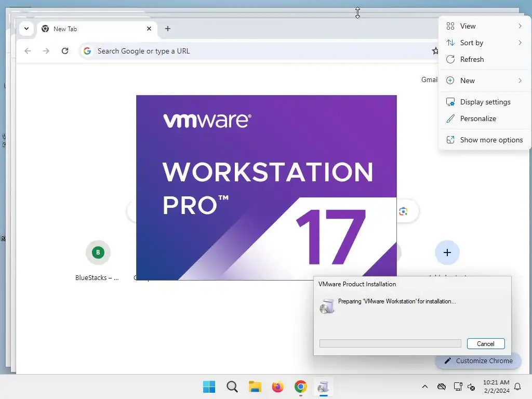The image size is (532, 399).
Task: Expand the Sort by submenu arrow
Action: pos(520,43)
